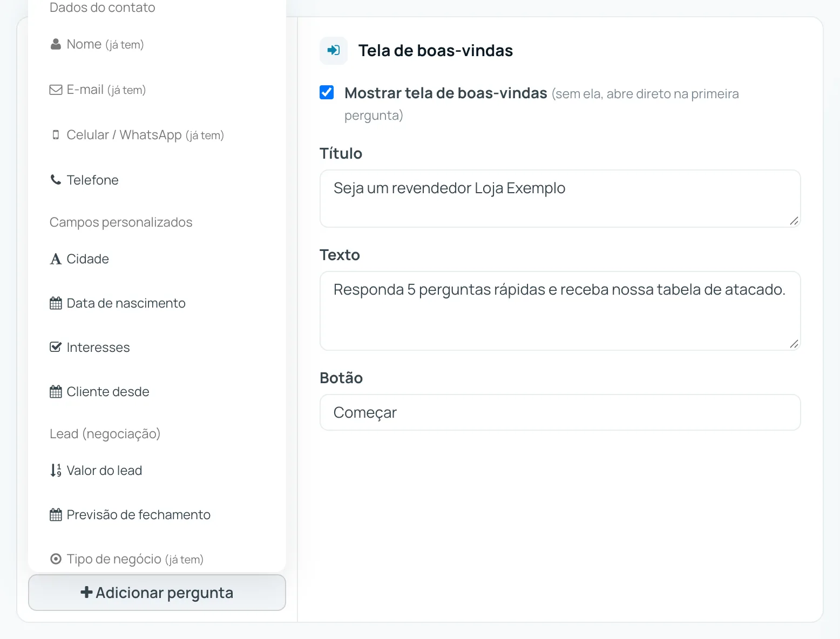Click the calendar icon beside Data de nascimento
The image size is (840, 639).
tap(56, 303)
